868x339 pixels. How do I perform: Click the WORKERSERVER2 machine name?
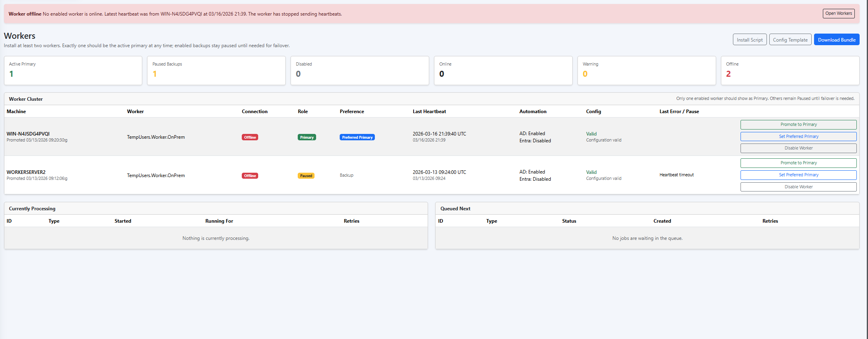click(26, 172)
